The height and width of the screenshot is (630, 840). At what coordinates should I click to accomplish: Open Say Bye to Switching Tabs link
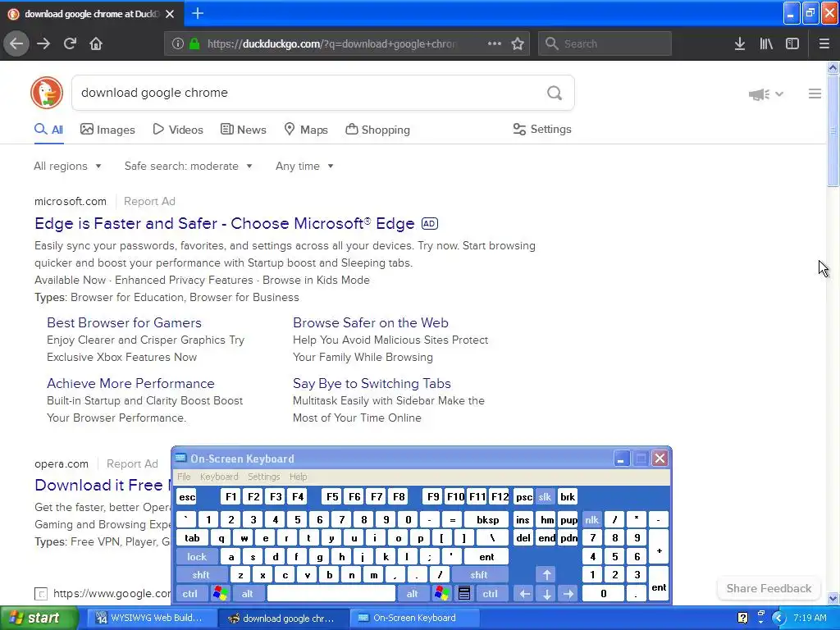point(372,384)
